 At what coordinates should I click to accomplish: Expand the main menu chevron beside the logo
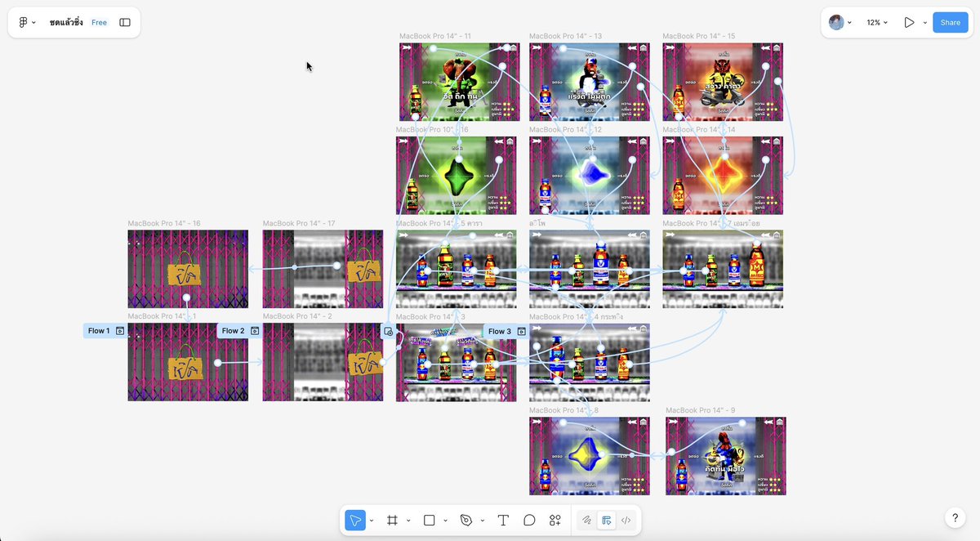33,23
